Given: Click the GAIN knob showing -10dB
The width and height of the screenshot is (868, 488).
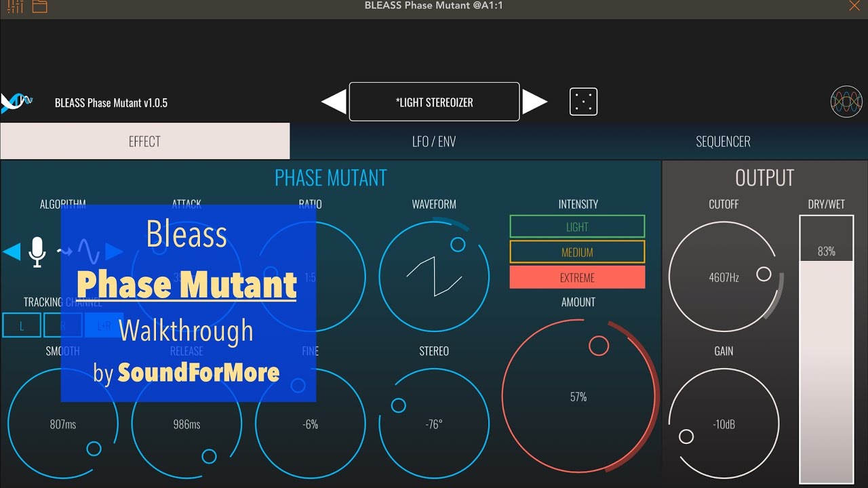Looking at the screenshot, I should click(724, 424).
